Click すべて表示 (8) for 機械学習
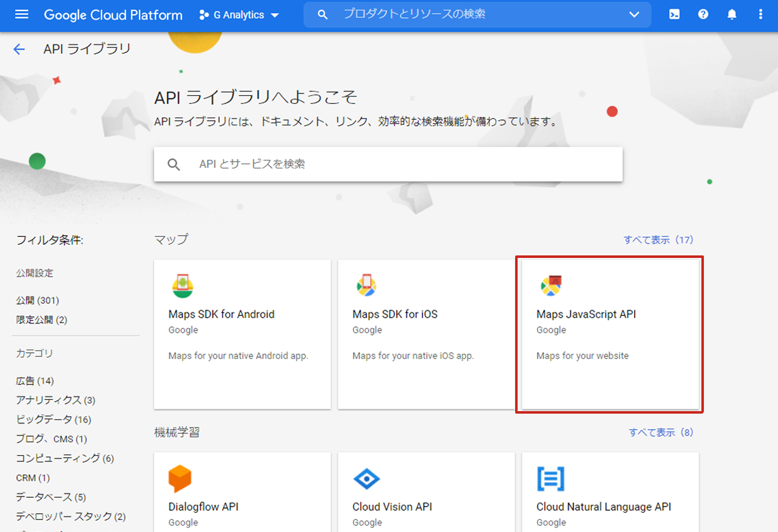The width and height of the screenshot is (778, 532). click(x=661, y=432)
